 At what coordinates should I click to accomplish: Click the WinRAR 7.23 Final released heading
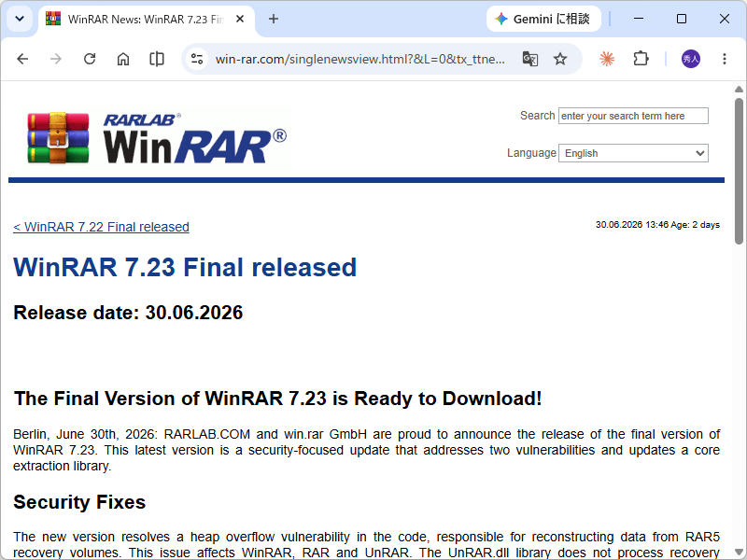[x=185, y=267]
